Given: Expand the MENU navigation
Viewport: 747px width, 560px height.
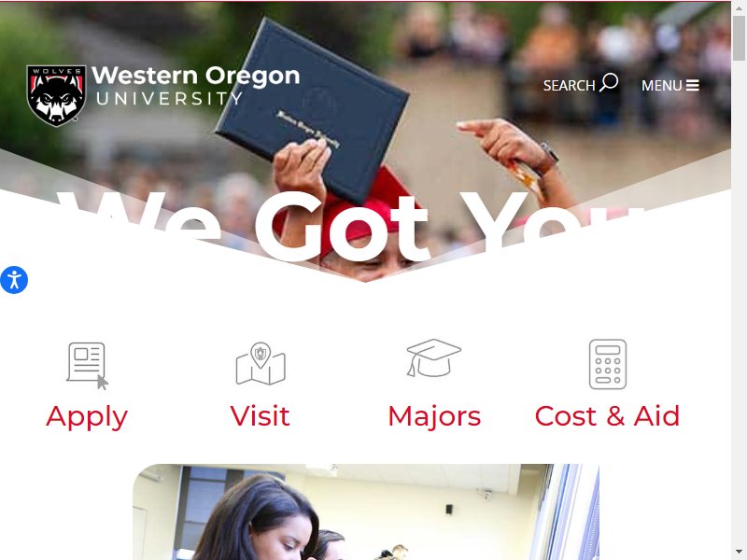Looking at the screenshot, I should coord(669,85).
